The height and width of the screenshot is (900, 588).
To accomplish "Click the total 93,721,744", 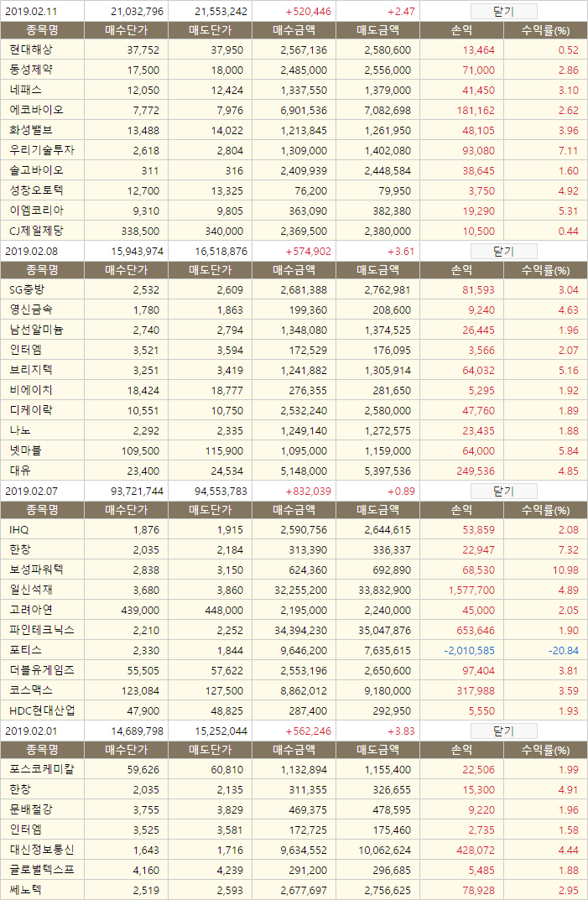I will pyautogui.click(x=138, y=492).
